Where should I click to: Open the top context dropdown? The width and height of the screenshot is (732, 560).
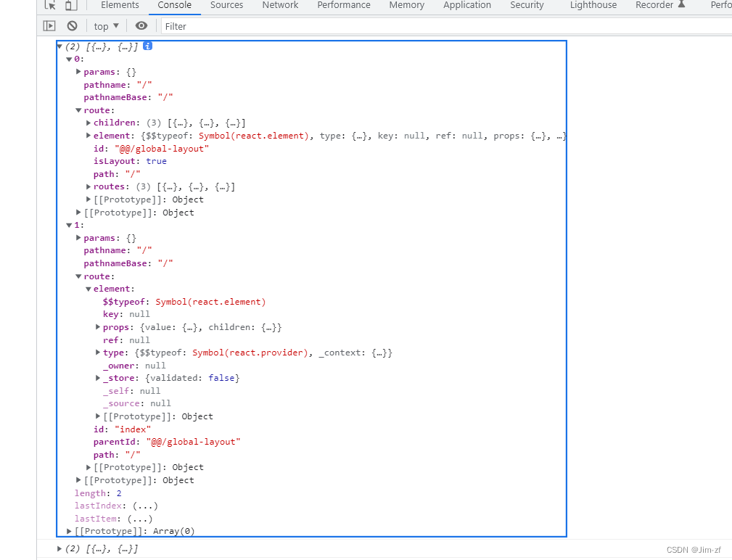[106, 26]
